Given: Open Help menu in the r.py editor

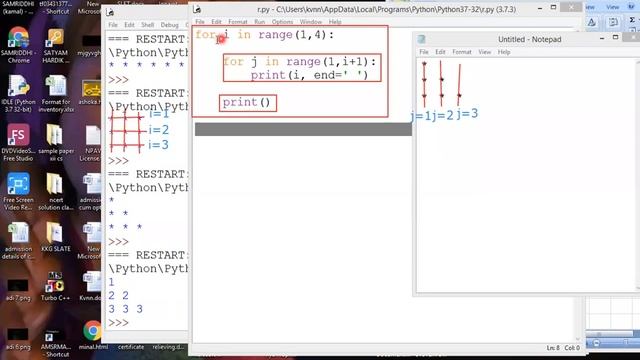Looking at the screenshot, I should point(335,22).
